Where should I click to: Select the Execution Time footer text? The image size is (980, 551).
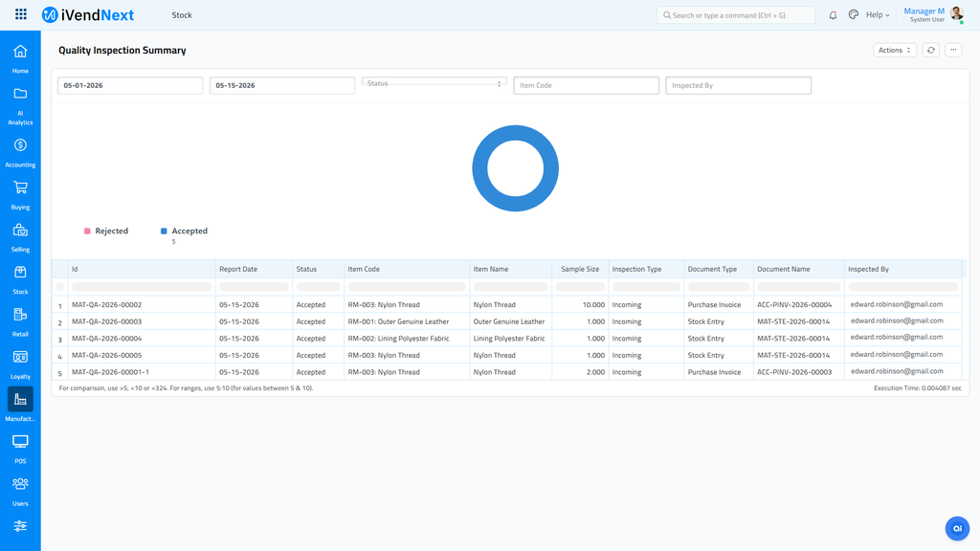[x=917, y=388]
